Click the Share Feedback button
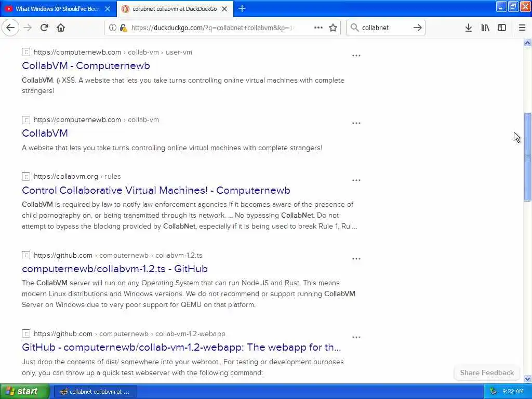This screenshot has height=399, width=532. [x=487, y=373]
